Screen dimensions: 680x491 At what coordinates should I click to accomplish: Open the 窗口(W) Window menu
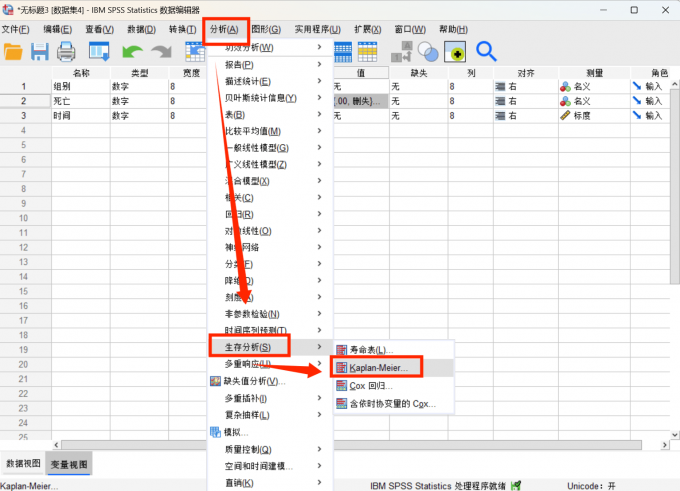[x=410, y=29]
